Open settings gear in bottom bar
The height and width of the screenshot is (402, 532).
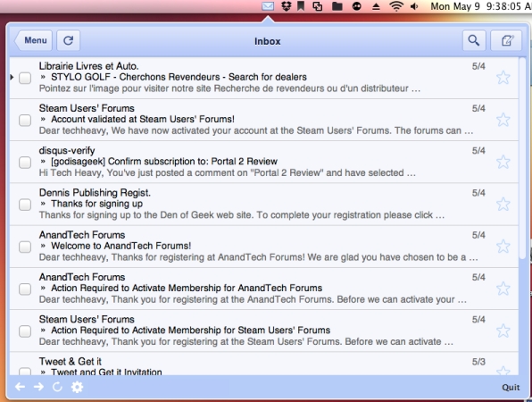[x=77, y=387]
